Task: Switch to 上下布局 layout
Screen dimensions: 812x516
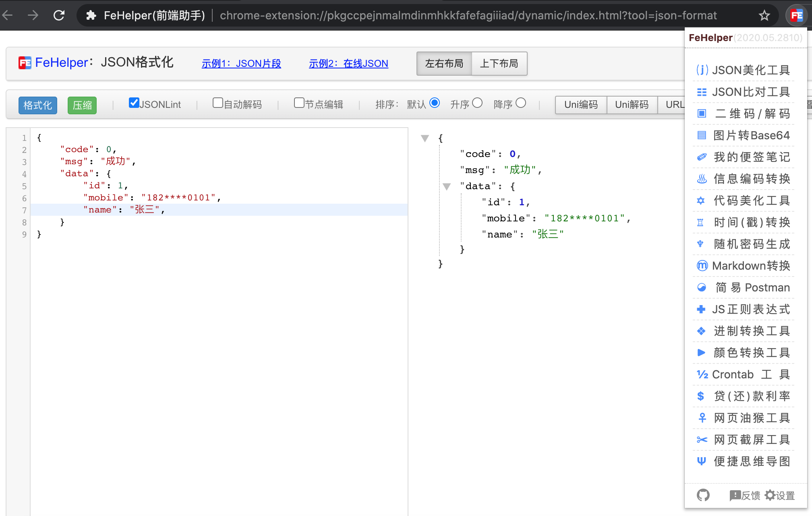Action: [499, 64]
